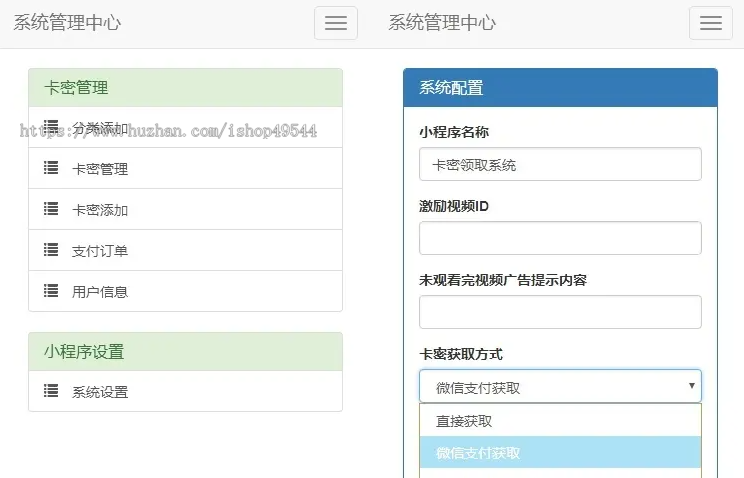Click the 小程序名称 label

pos(454,132)
